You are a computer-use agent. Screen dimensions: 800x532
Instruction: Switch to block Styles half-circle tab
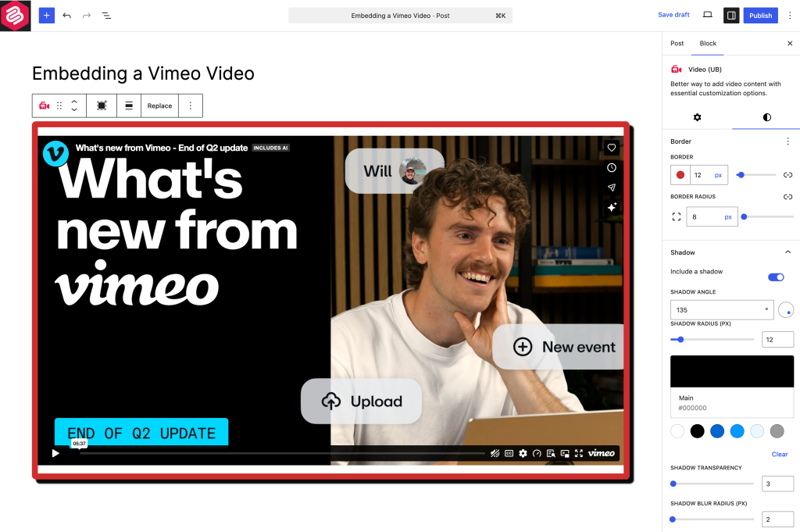767,117
